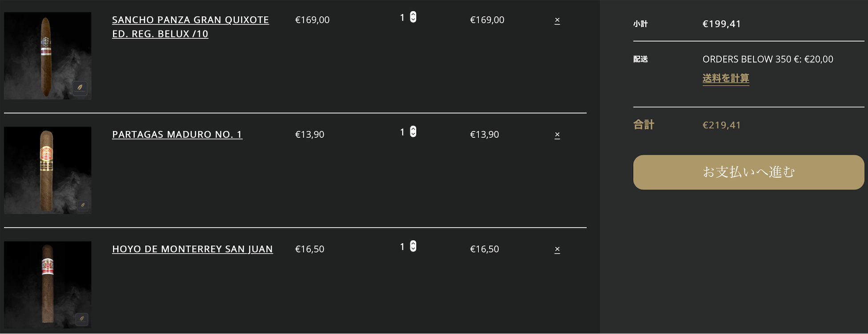
Task: Open Partagas Maduro No. 1 product page
Action: (177, 135)
